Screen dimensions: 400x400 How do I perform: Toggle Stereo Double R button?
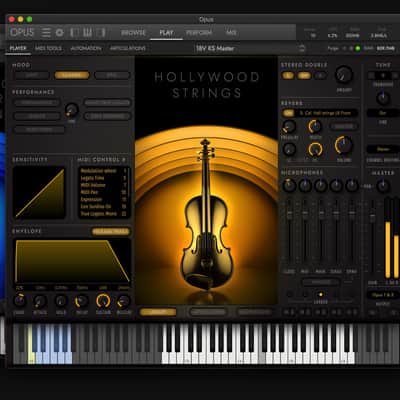320,76
